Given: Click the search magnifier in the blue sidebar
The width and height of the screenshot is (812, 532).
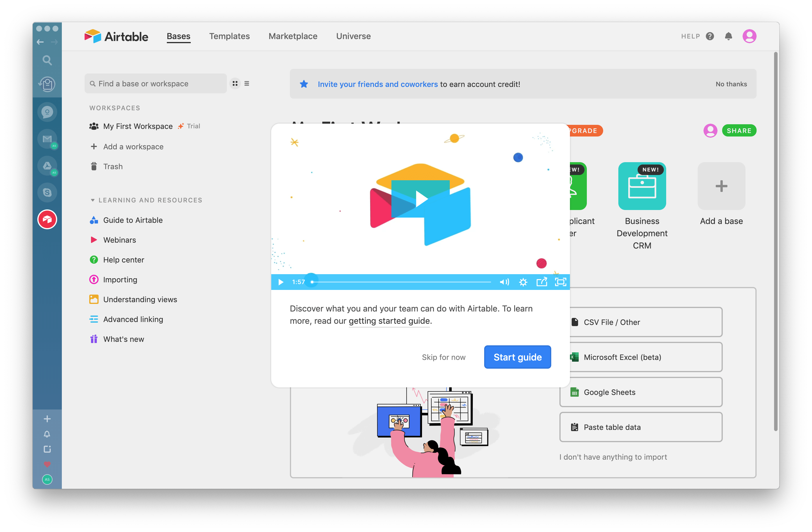Looking at the screenshot, I should (47, 60).
